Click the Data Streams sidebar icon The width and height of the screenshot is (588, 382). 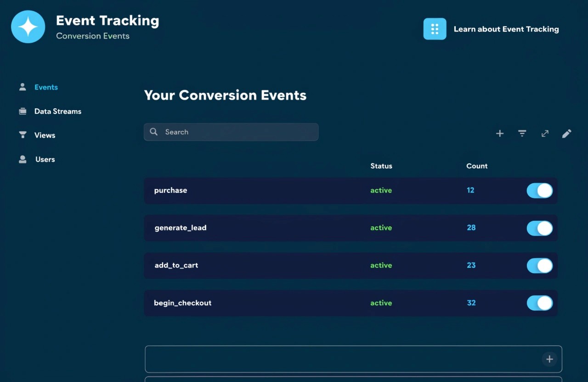(x=23, y=111)
